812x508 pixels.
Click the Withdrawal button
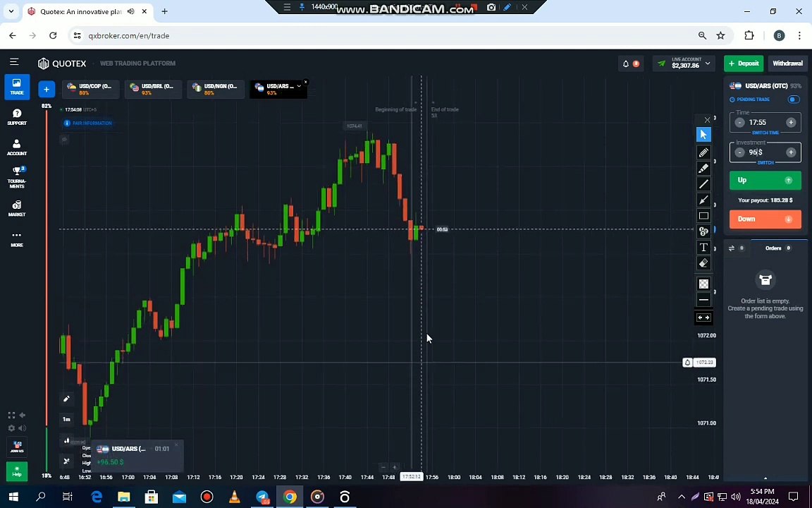point(787,64)
